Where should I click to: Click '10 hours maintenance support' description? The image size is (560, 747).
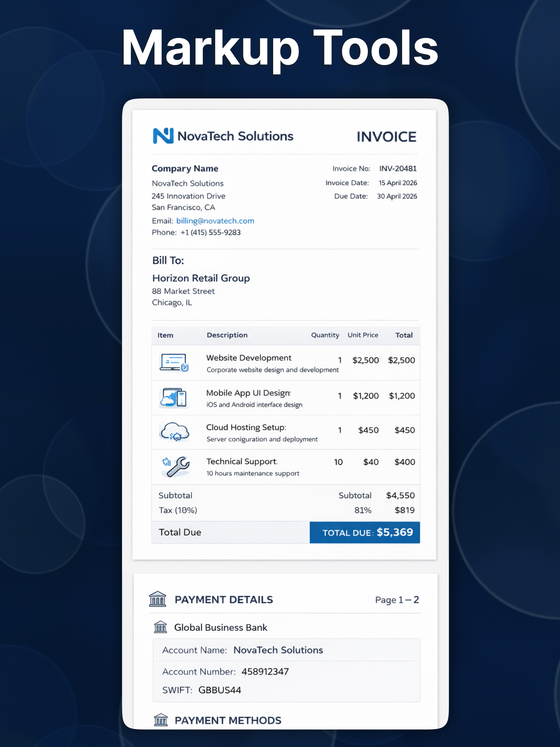click(253, 473)
